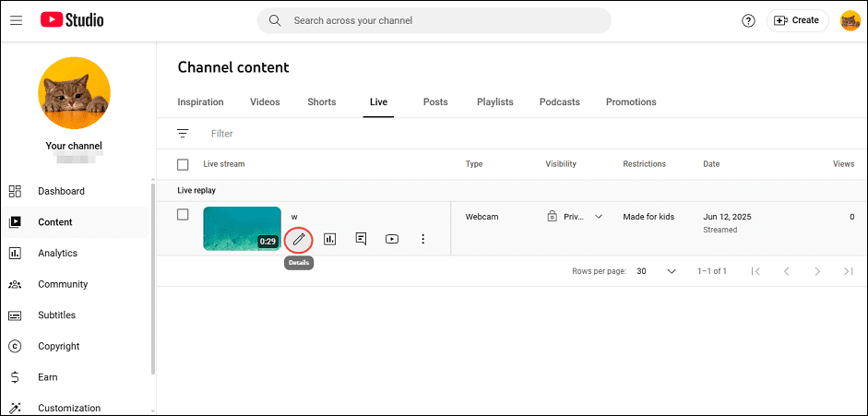Go to next page arrow

[x=816, y=271]
